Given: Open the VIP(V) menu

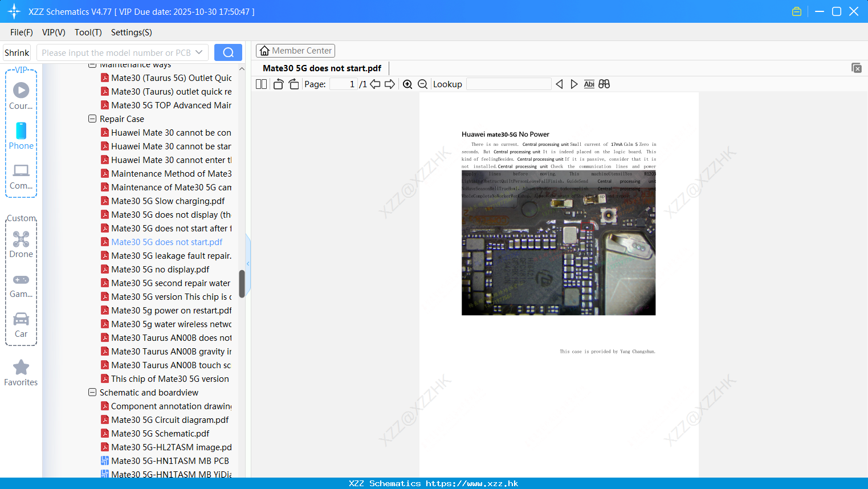Looking at the screenshot, I should pyautogui.click(x=54, y=32).
